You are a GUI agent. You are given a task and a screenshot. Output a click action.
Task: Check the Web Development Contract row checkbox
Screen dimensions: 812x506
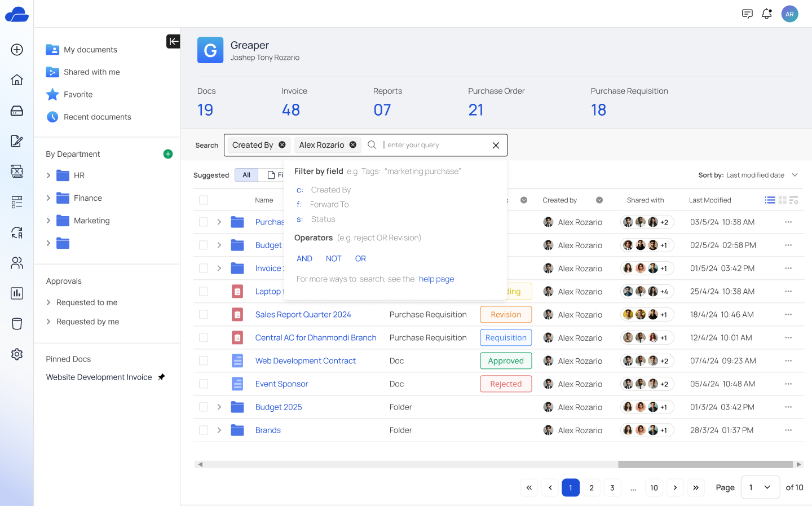coord(204,361)
